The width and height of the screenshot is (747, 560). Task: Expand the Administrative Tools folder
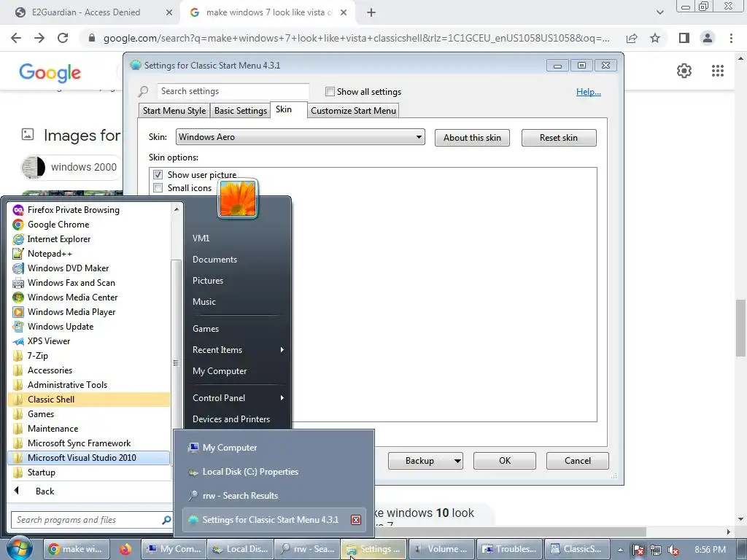tap(88, 385)
